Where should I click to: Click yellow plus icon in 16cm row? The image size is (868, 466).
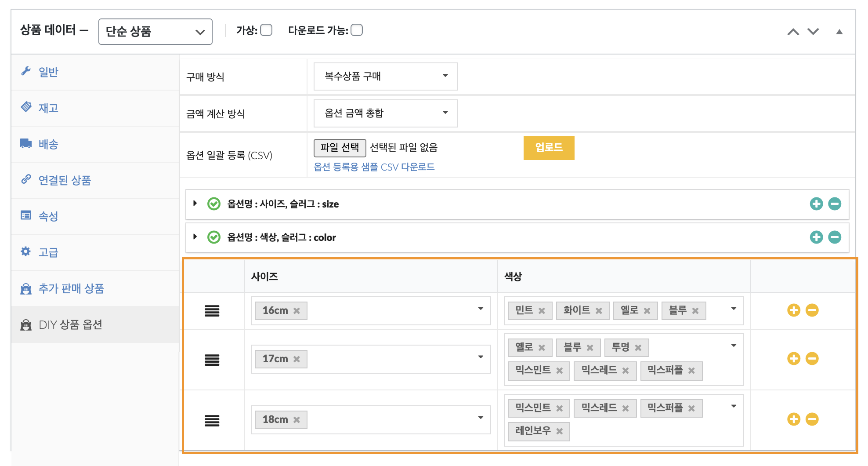pos(793,310)
